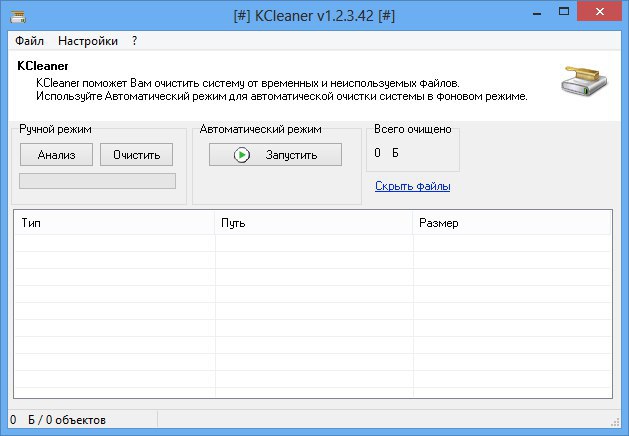Click the 'Автоматический режим' group label
This screenshot has height=436, width=629.
coord(260,129)
